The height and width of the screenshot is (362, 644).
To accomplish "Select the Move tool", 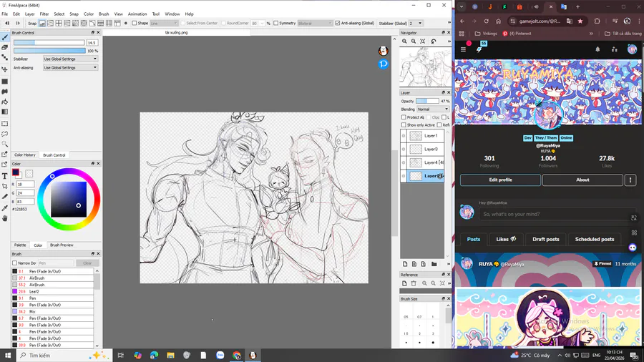I will coord(4,69).
